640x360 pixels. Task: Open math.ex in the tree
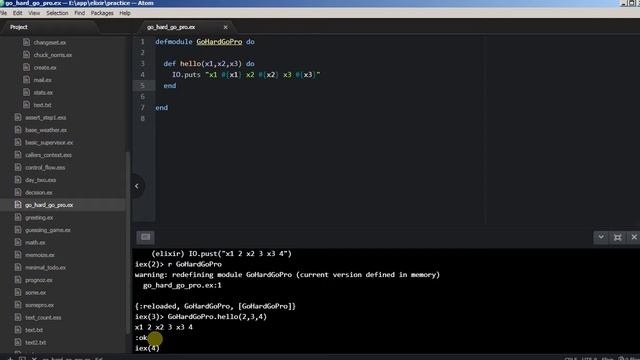pyautogui.click(x=36, y=242)
